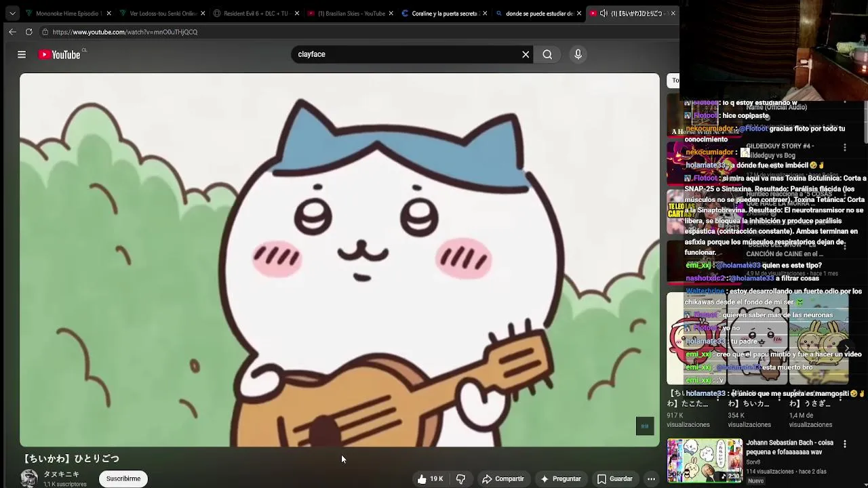This screenshot has height=488, width=868.
Task: Open the channel avatar under the video
Action: (29, 479)
